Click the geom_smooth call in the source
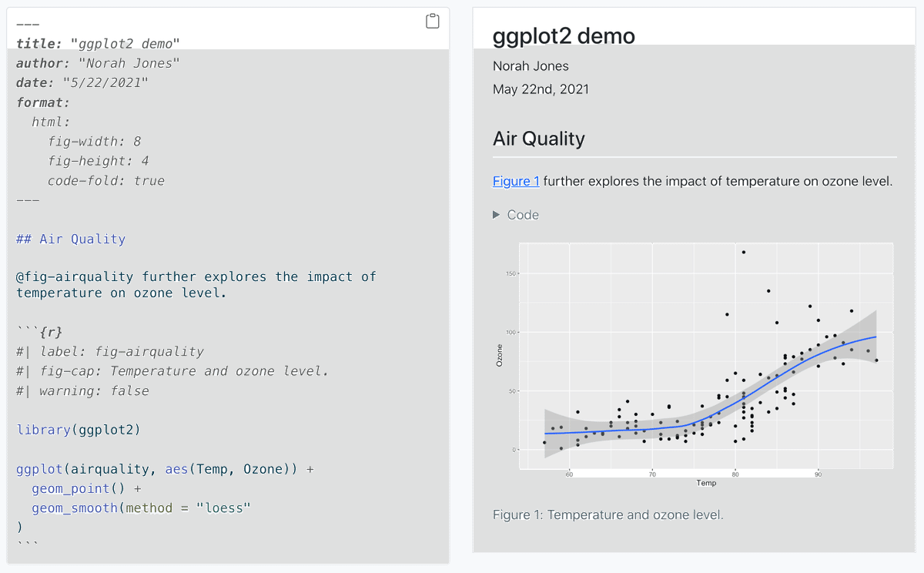The image size is (924, 573). coord(75,507)
